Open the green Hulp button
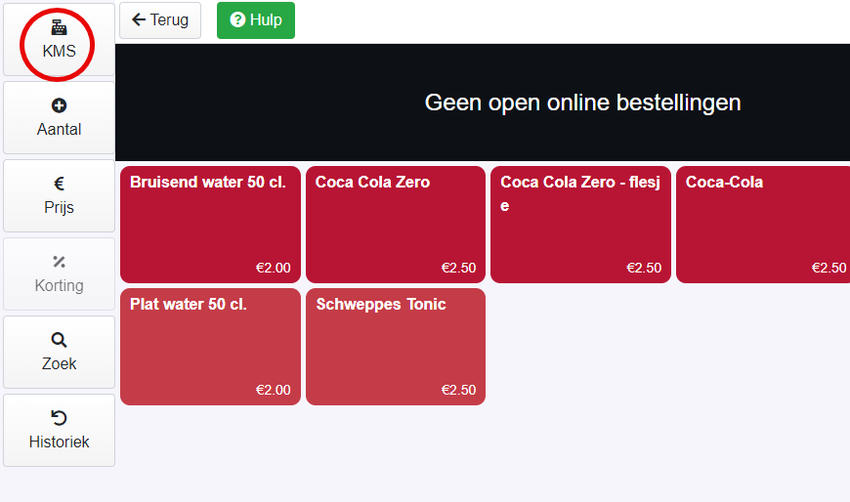This screenshot has width=850, height=502. click(x=256, y=20)
